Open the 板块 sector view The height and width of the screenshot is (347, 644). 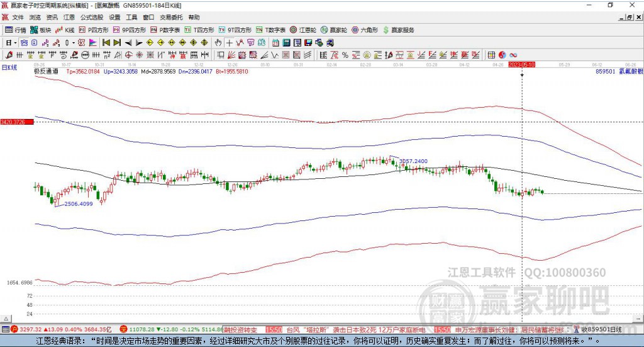pos(40,30)
